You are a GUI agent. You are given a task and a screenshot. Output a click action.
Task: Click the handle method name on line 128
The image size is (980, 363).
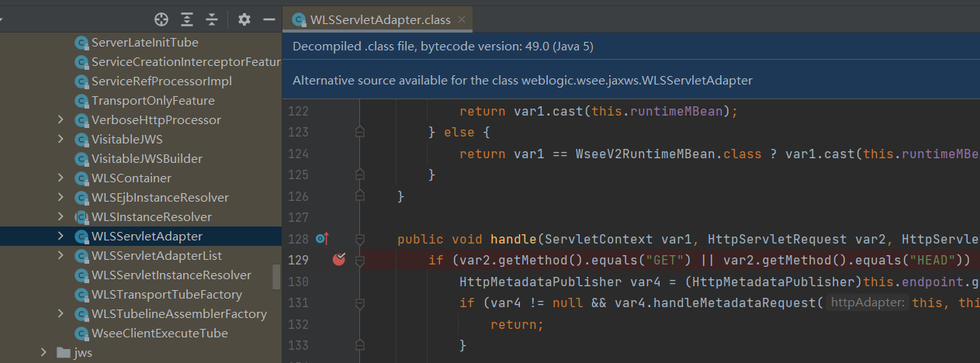(x=512, y=239)
